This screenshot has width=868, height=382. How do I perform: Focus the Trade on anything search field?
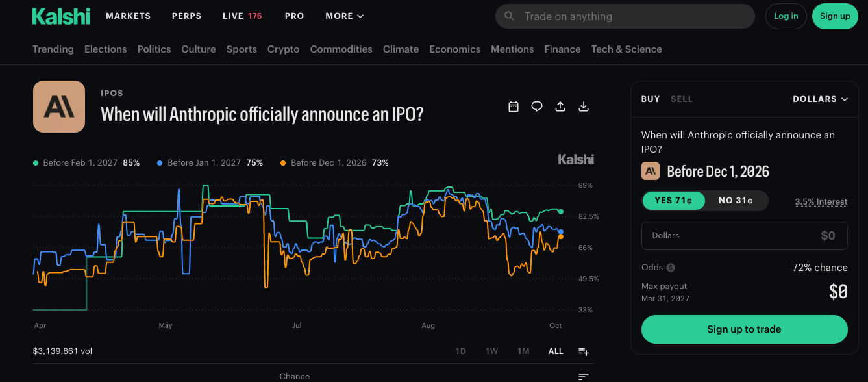tap(625, 16)
